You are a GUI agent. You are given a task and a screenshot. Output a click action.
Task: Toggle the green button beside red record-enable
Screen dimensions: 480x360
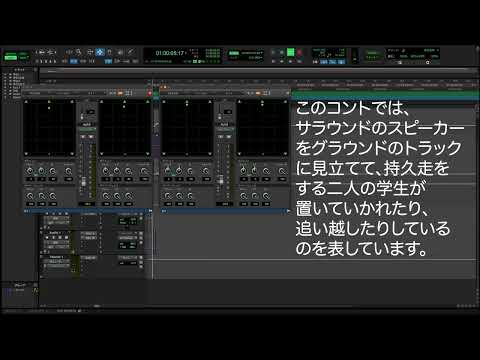156,93
